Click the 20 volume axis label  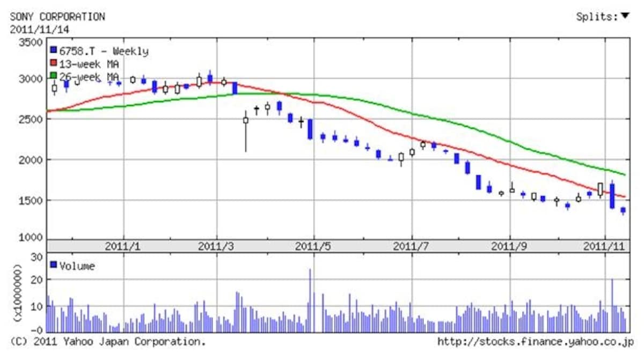36,280
